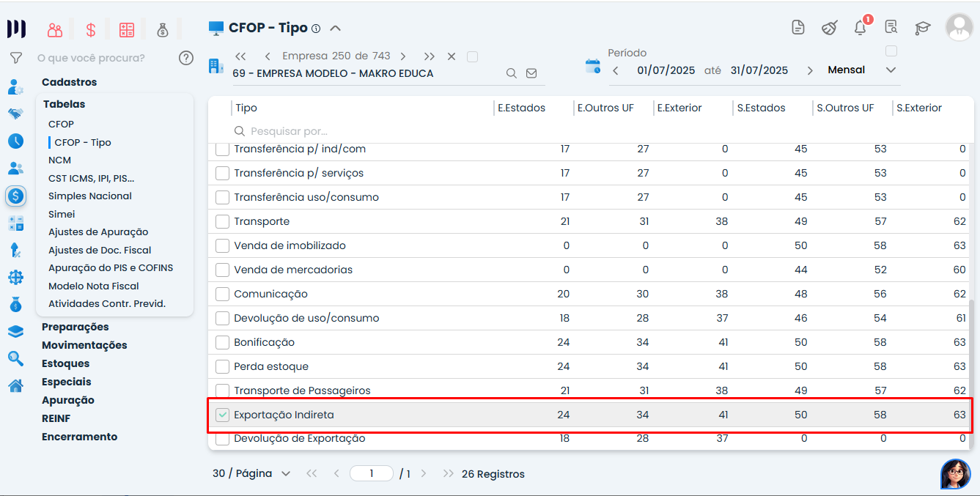This screenshot has height=496, width=980.
Task: Jump to the first company double arrow
Action: tap(240, 56)
